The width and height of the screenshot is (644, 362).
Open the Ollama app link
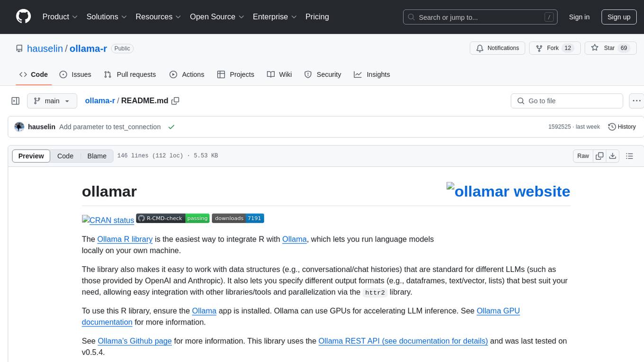pos(204,311)
